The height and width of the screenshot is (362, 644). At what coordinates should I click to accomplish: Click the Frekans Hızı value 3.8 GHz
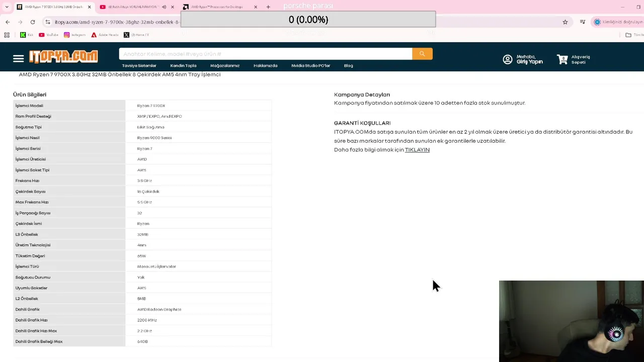(x=144, y=180)
